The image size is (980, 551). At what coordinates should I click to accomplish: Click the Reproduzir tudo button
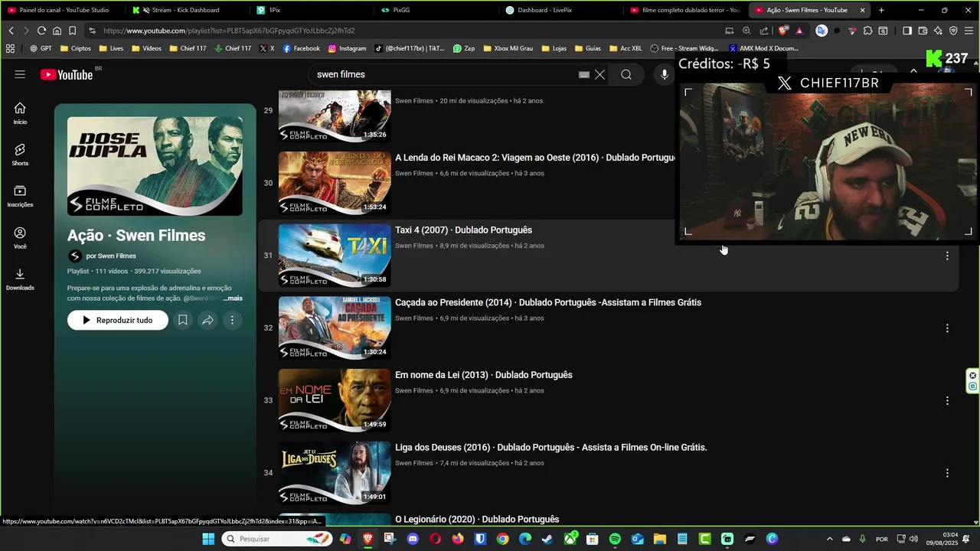pyautogui.click(x=118, y=320)
